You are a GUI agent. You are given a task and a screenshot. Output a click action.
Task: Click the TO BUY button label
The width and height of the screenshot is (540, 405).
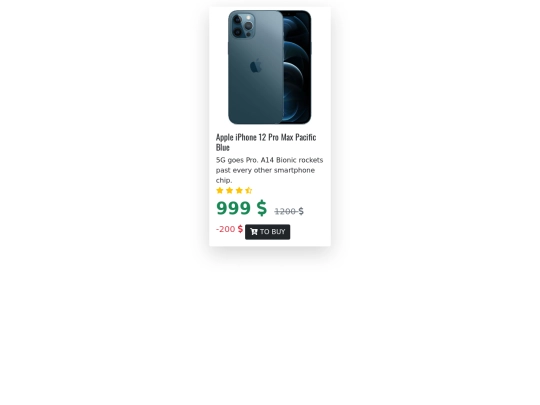coord(272,232)
